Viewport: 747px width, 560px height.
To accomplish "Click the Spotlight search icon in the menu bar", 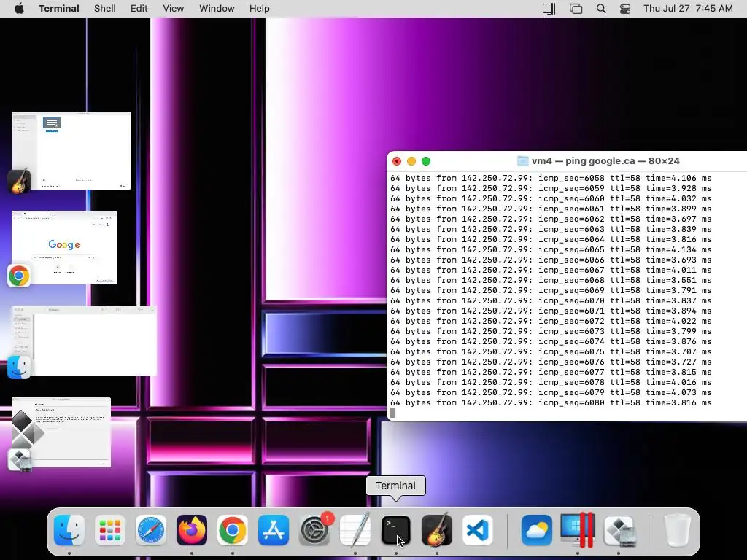I will 601,8.
